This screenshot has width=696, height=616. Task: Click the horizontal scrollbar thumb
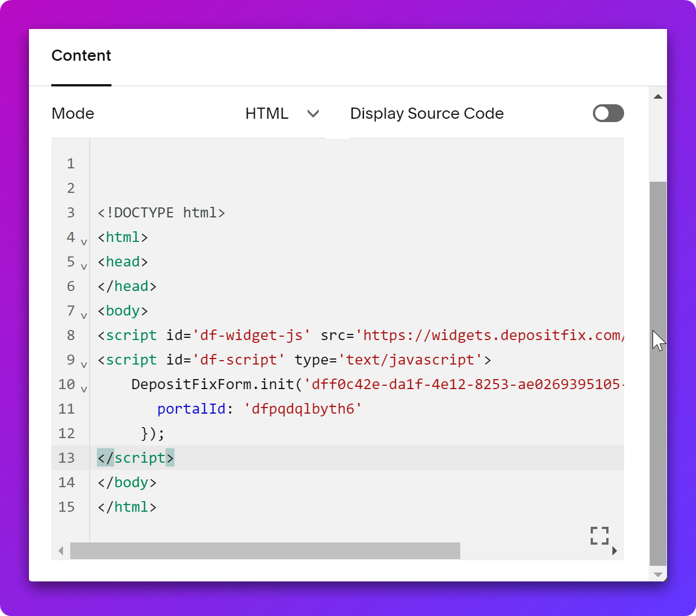point(265,551)
